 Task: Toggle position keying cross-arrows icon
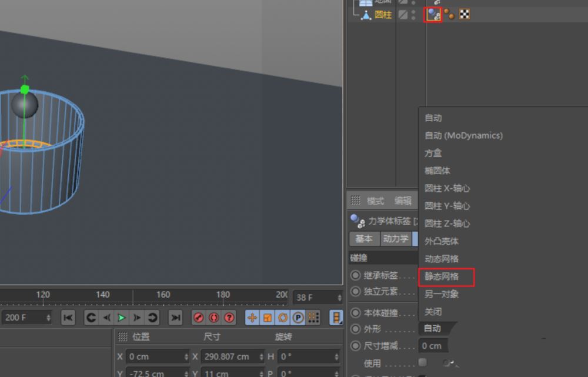(x=252, y=318)
